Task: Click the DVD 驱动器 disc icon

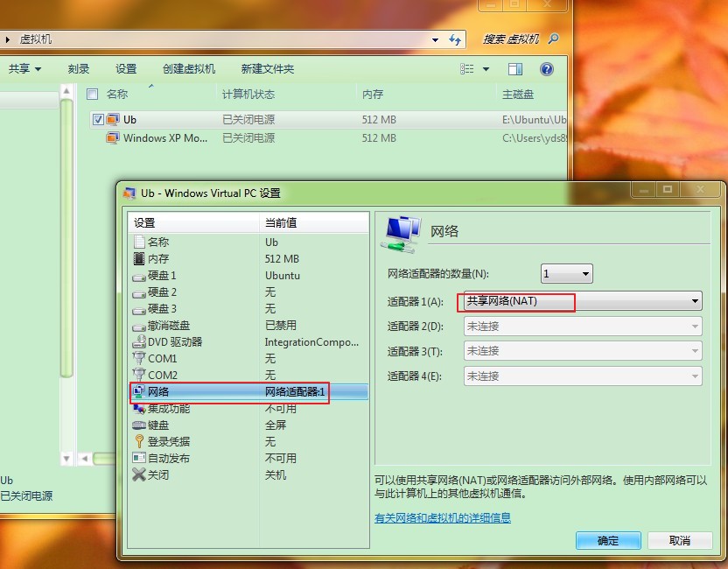Action: click(139, 342)
